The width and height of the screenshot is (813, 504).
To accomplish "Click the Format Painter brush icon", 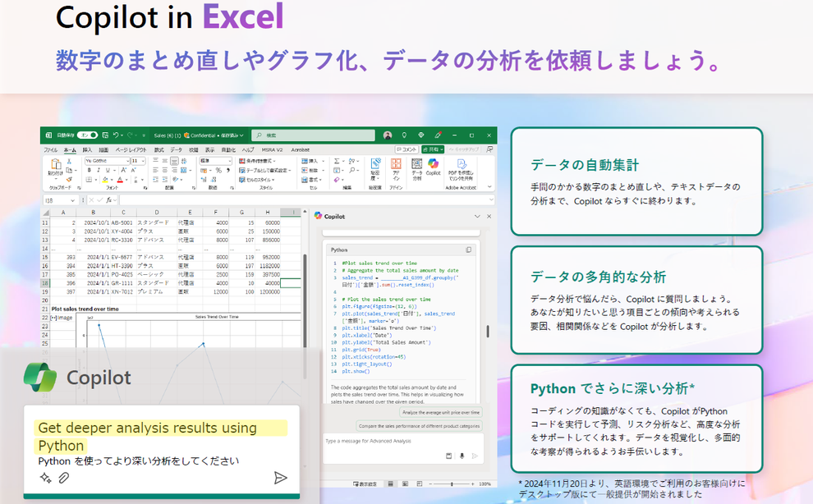I will pos(70,180).
